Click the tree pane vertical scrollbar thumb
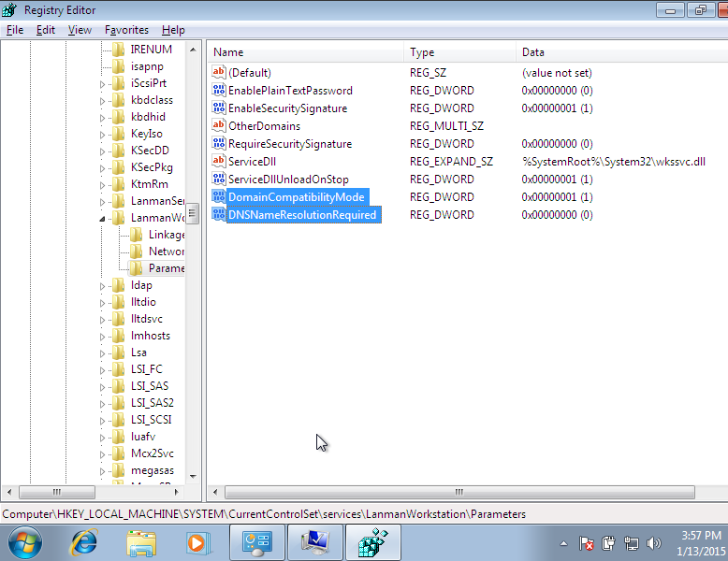Screen dimensions: 728x561 tap(193, 213)
